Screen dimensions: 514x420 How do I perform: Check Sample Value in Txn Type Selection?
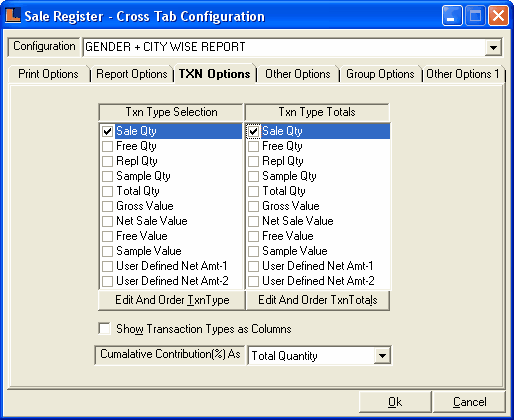tap(107, 251)
